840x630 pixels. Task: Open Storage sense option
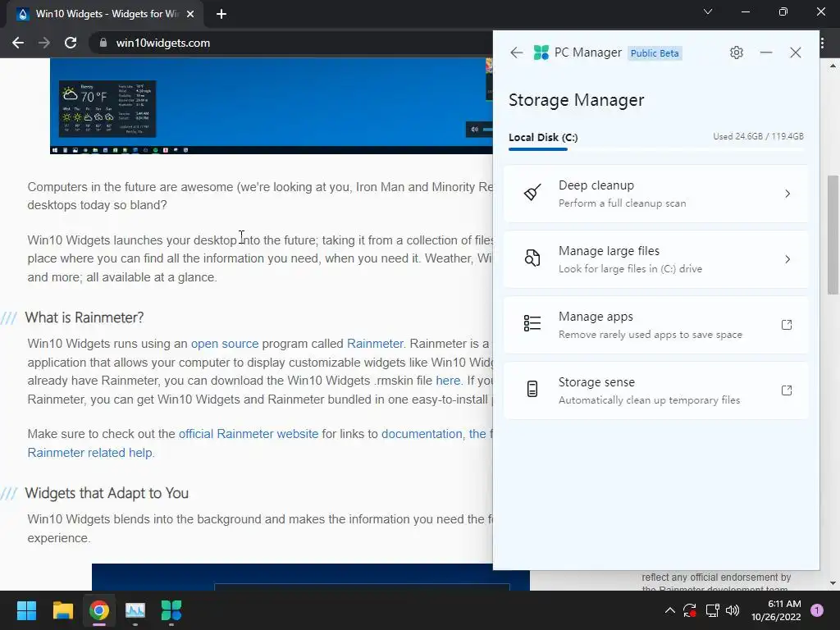coord(655,390)
